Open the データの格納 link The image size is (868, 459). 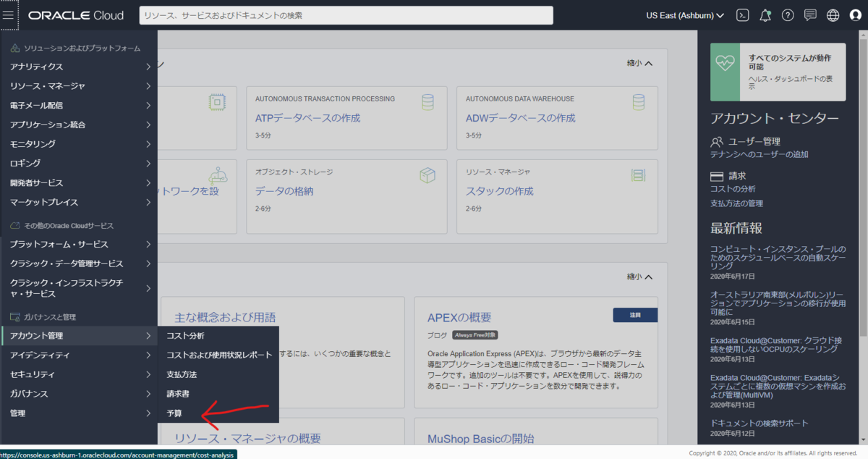284,191
